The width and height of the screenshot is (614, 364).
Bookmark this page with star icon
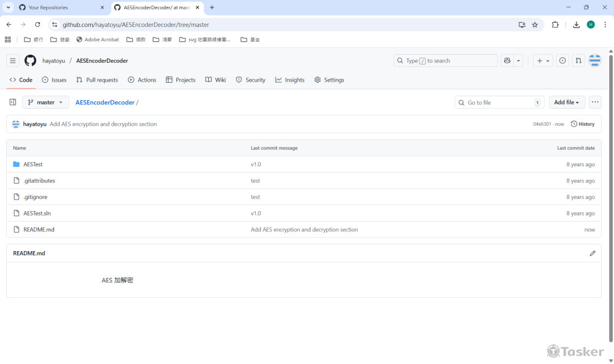(x=535, y=25)
